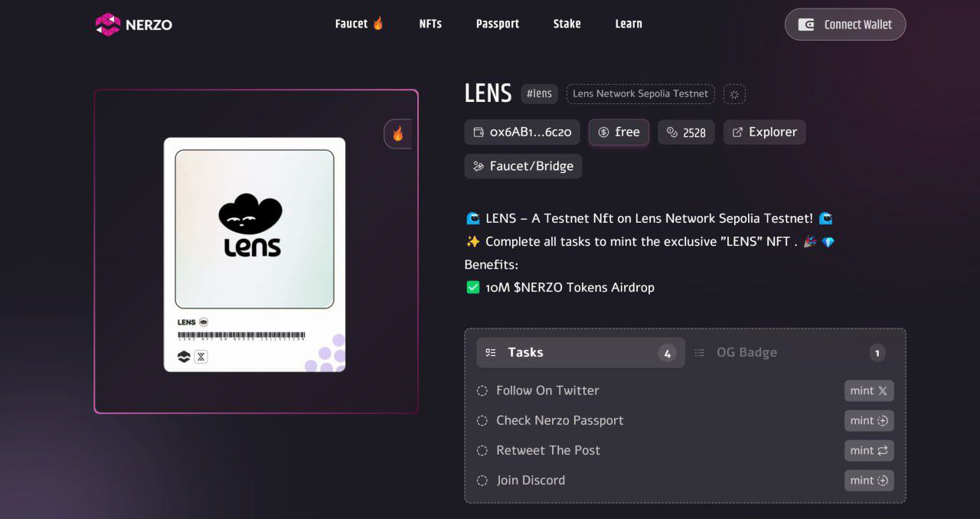Click the arrow icon in Check Nerzo Passport mint button
The height and width of the screenshot is (519, 980).
click(883, 420)
